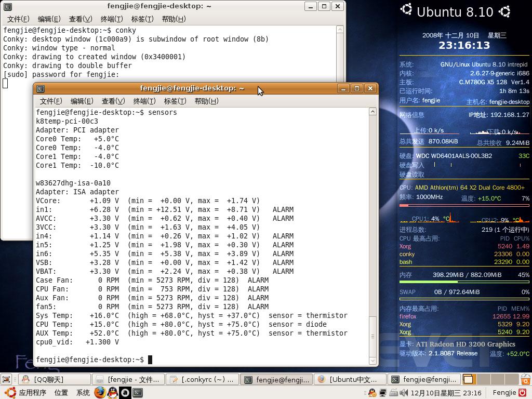Click the '23:16:13' Conky clock
This screenshot has width=532, height=399.
coord(464,45)
